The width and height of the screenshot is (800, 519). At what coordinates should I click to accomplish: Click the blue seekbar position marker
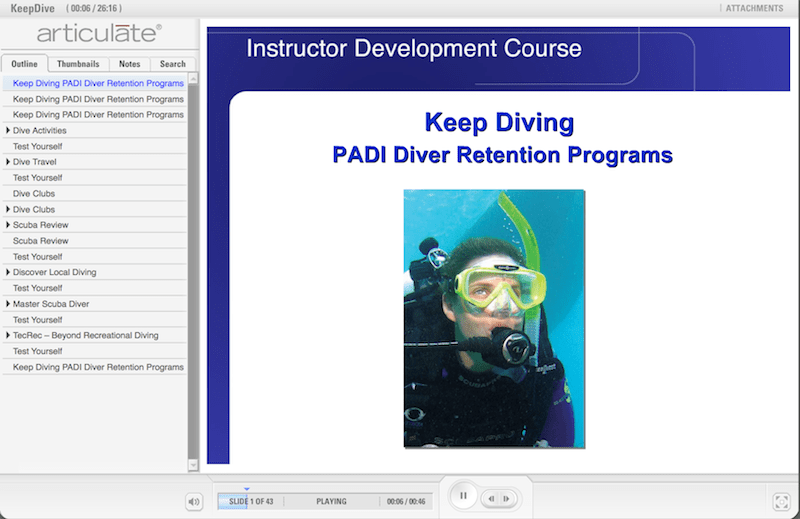(x=247, y=489)
